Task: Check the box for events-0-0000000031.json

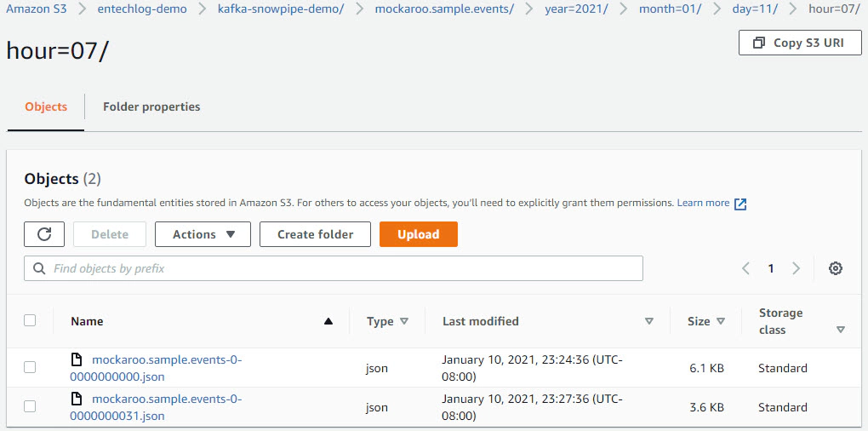Action: 30,406
